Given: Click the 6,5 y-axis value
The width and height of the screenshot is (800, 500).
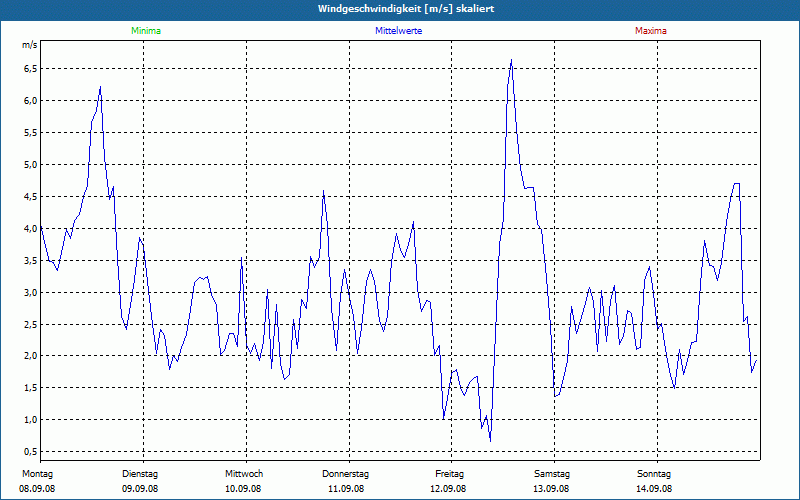Looking at the screenshot, I should [x=31, y=69].
